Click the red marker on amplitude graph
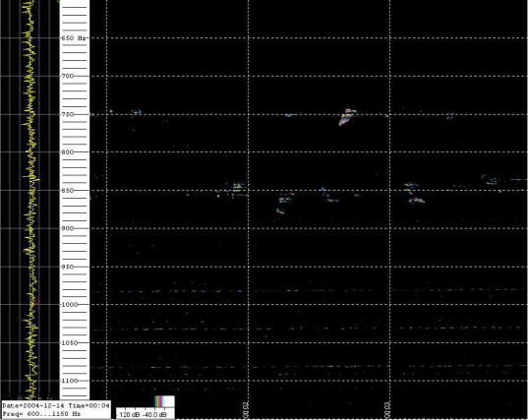Image resolution: width=528 pixels, height=420 pixels. point(36,301)
